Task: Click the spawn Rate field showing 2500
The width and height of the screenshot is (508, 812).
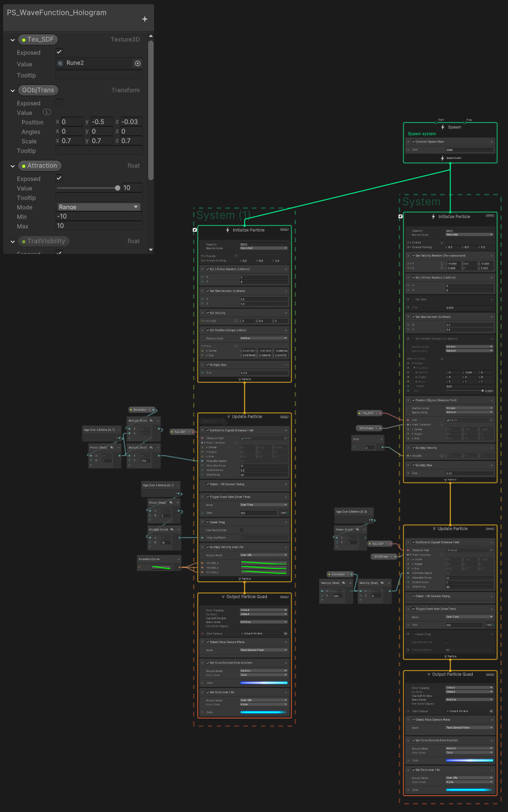Action: pyautogui.click(x=469, y=150)
